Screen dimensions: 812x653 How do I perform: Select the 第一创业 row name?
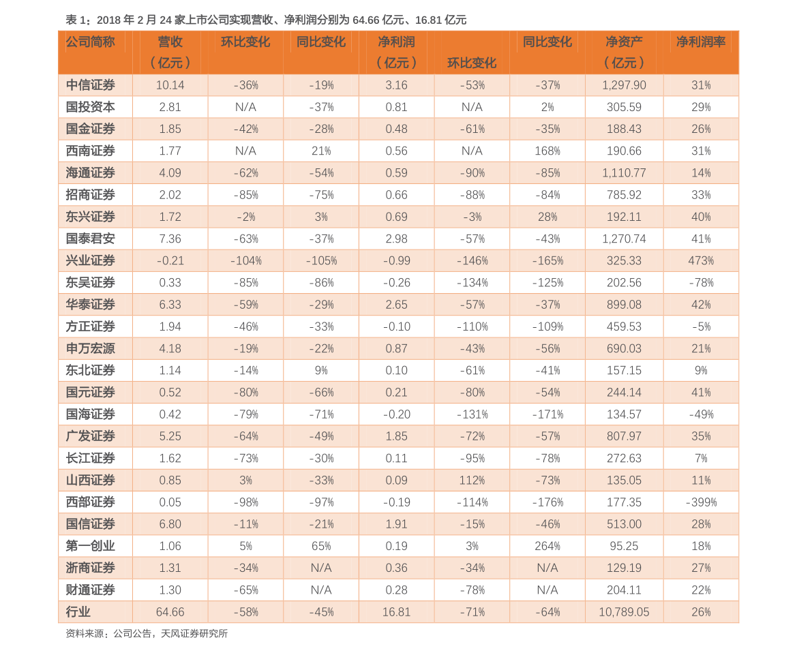click(x=90, y=546)
